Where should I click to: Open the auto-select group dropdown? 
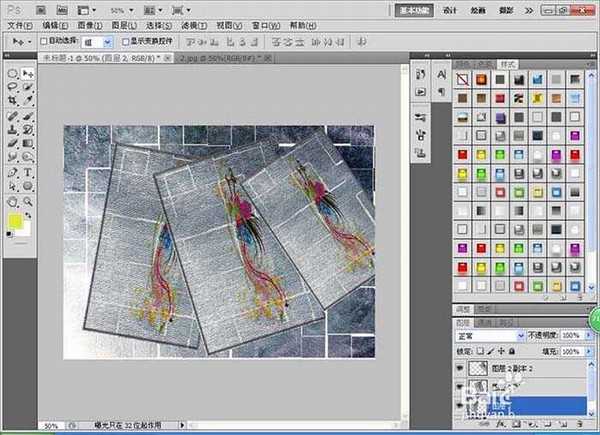[x=97, y=42]
